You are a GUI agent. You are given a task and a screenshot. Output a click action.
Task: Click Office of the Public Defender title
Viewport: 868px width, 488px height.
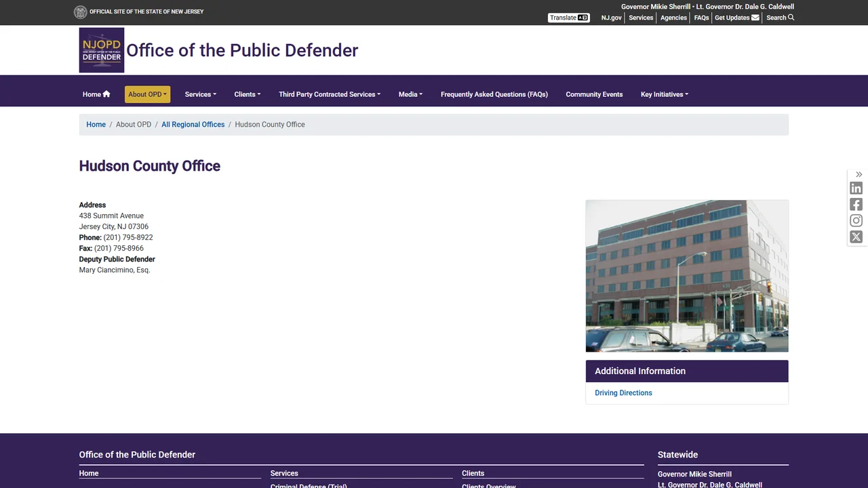tap(242, 50)
